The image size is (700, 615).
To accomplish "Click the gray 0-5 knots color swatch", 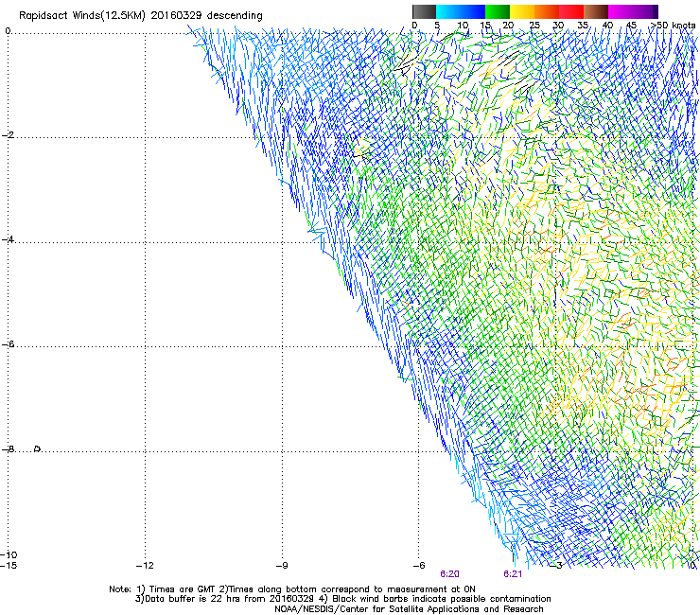I will pos(424,11).
